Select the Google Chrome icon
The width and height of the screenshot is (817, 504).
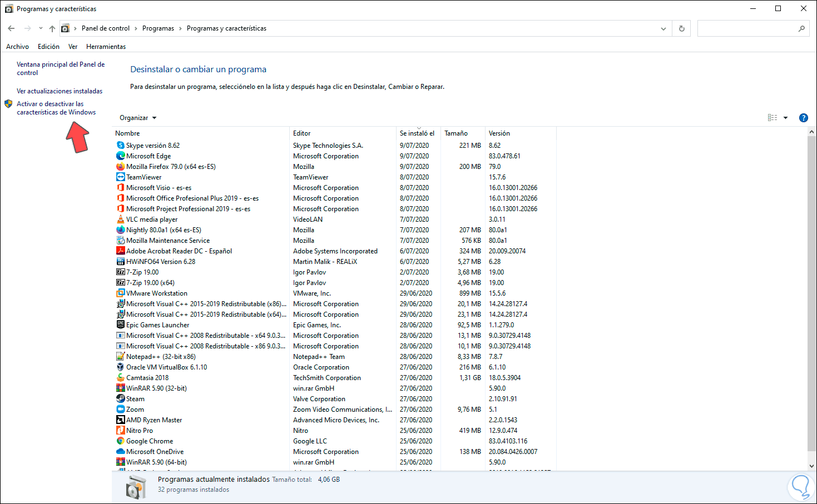[x=121, y=441]
